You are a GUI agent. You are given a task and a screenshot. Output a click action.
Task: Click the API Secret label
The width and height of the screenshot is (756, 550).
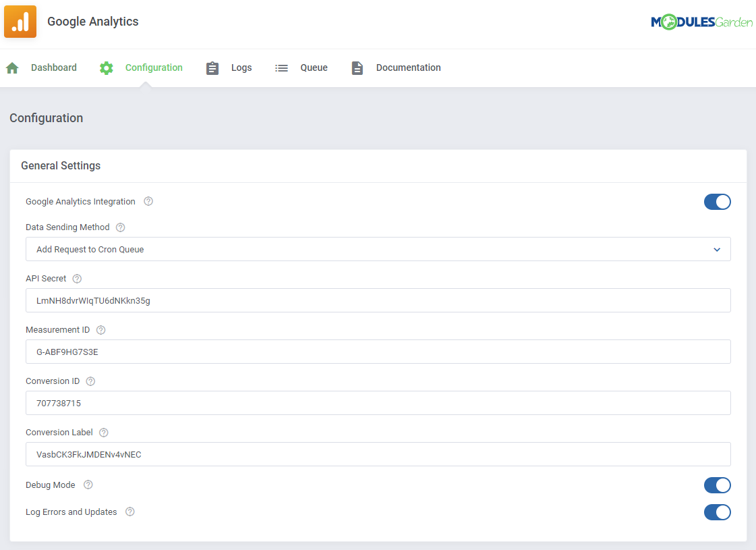46,279
